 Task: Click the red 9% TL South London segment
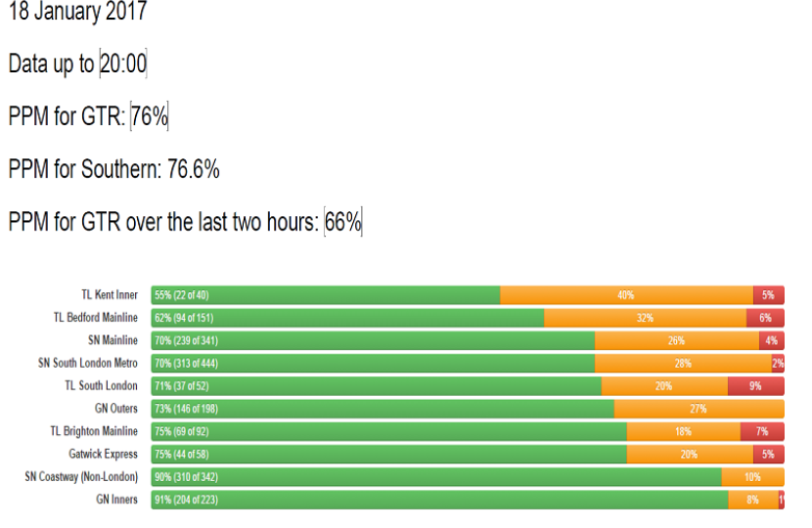click(755, 386)
